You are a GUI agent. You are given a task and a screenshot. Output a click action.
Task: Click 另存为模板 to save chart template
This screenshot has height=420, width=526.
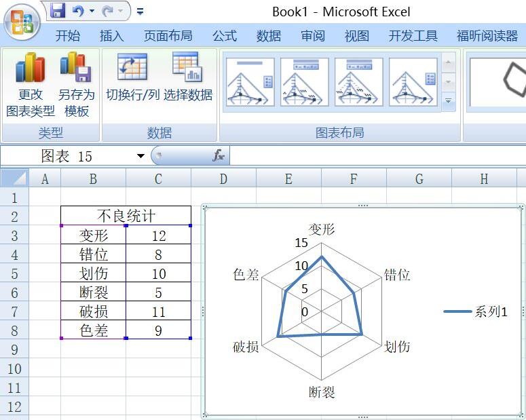tap(76, 85)
